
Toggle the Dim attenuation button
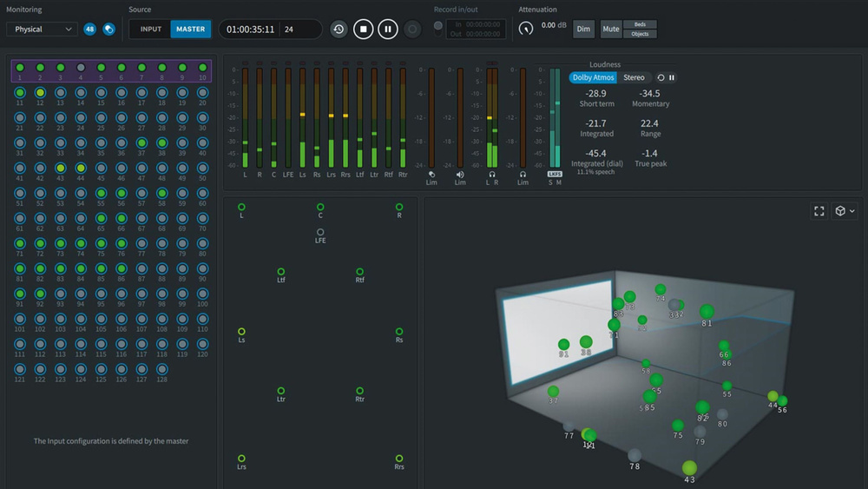pyautogui.click(x=583, y=29)
